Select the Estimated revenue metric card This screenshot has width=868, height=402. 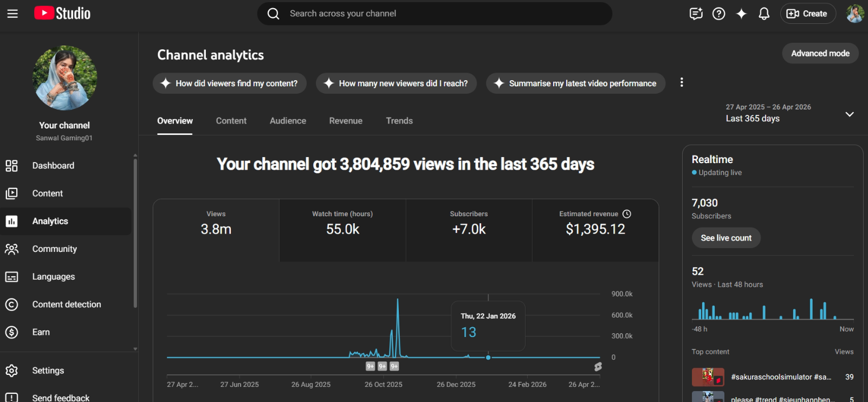click(595, 230)
